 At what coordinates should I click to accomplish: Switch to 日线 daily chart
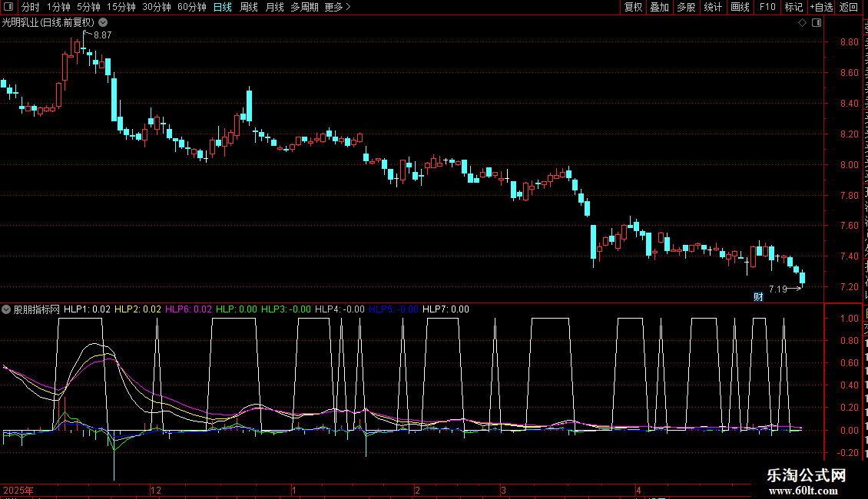(223, 7)
